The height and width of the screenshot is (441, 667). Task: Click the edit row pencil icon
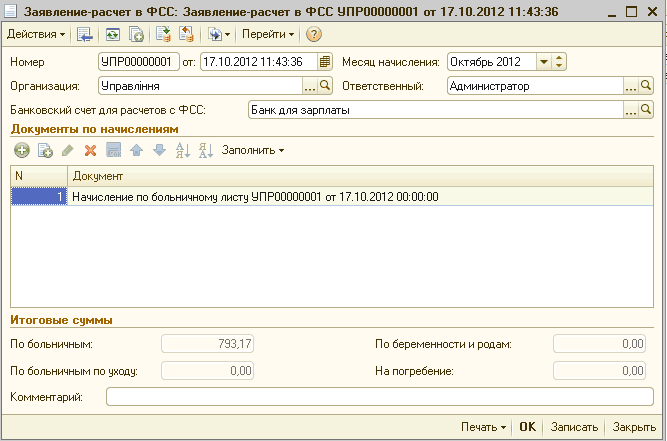[68, 150]
